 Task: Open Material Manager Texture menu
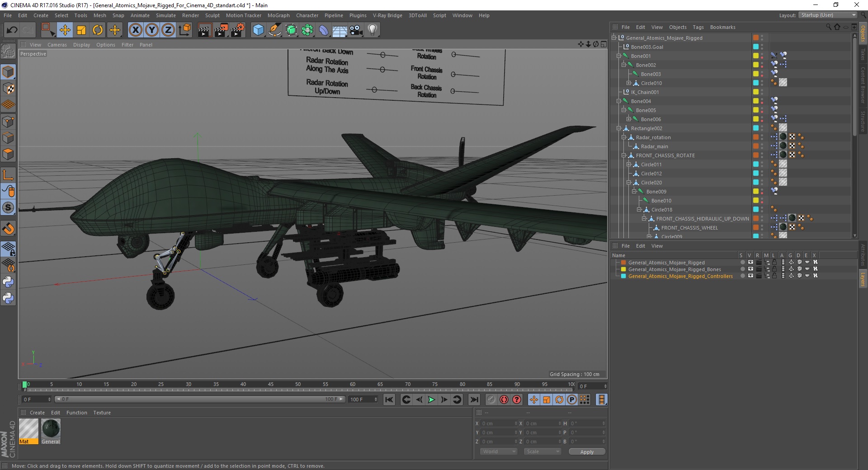pyautogui.click(x=102, y=413)
